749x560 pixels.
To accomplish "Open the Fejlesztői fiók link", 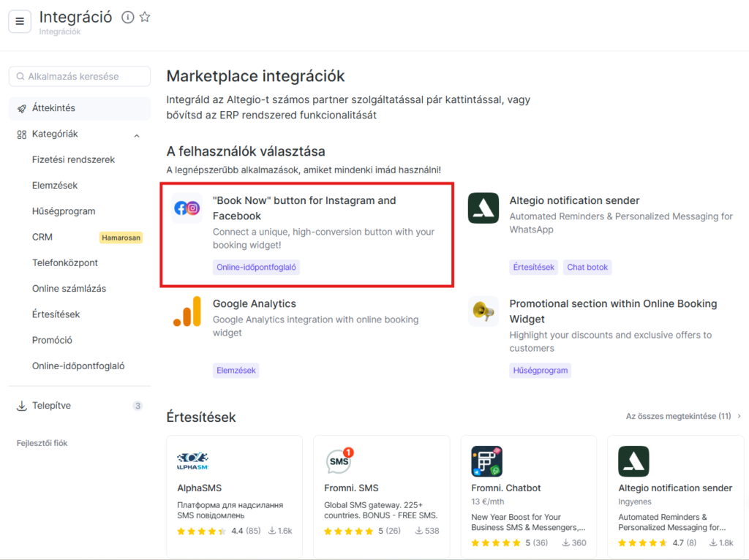I will pos(42,443).
